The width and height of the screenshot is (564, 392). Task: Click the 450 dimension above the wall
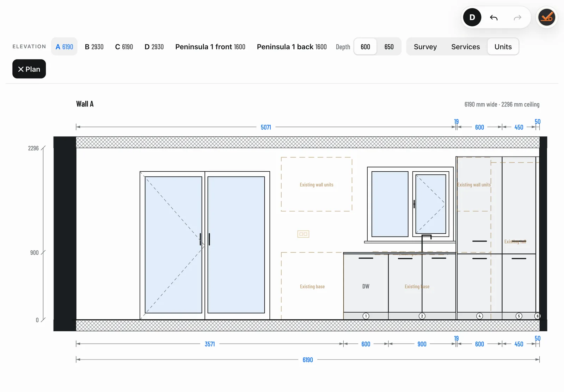[x=519, y=127]
